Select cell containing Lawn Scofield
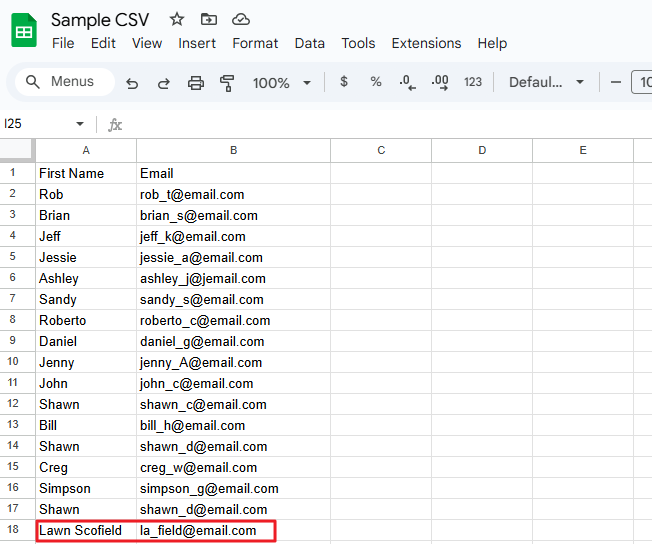The height and width of the screenshot is (544, 652). (85, 530)
